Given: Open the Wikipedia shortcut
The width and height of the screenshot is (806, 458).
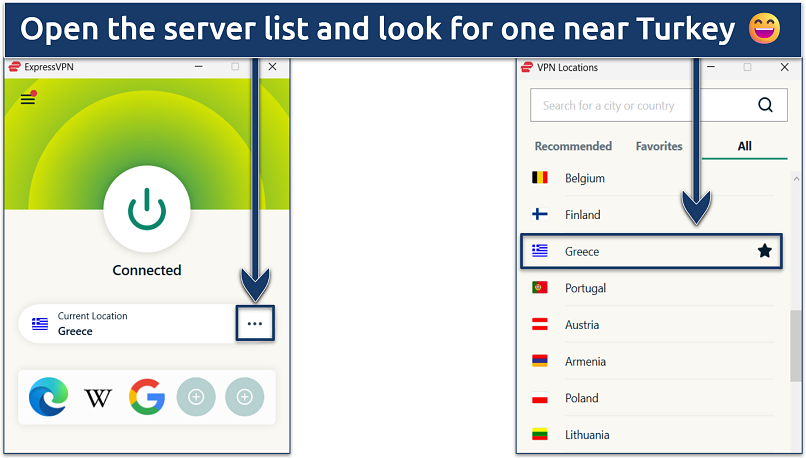Looking at the screenshot, I should 98,397.
